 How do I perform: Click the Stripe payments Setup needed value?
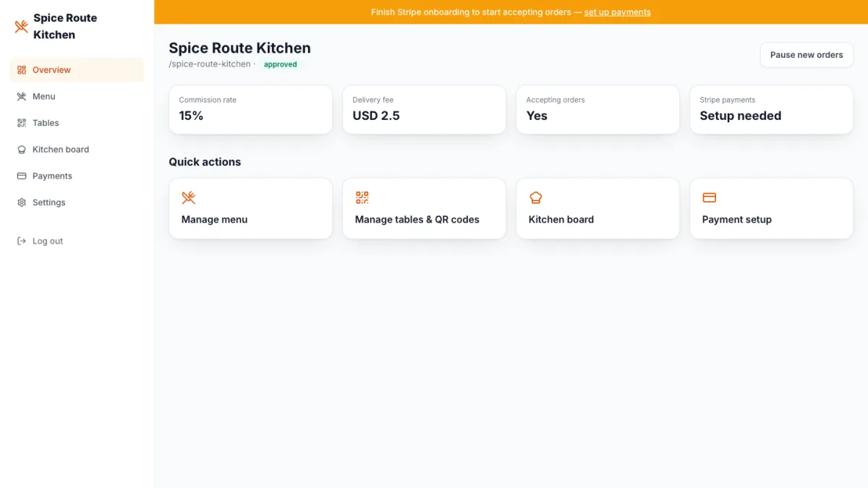741,116
